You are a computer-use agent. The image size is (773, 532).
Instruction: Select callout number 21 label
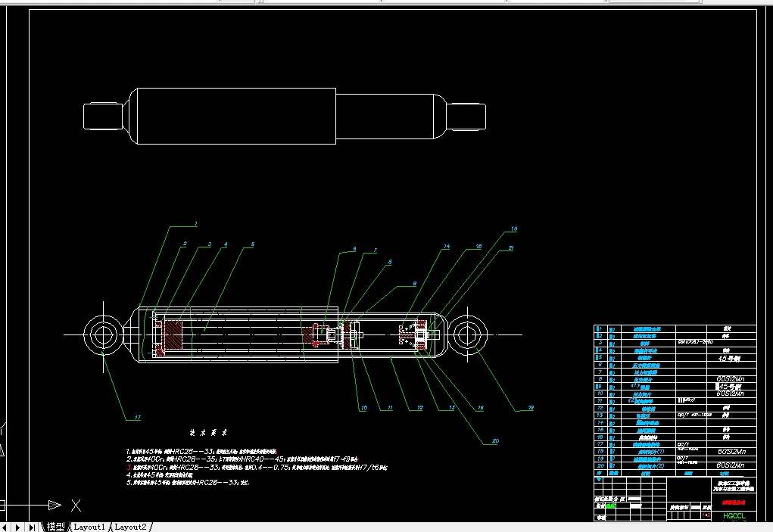click(x=511, y=248)
